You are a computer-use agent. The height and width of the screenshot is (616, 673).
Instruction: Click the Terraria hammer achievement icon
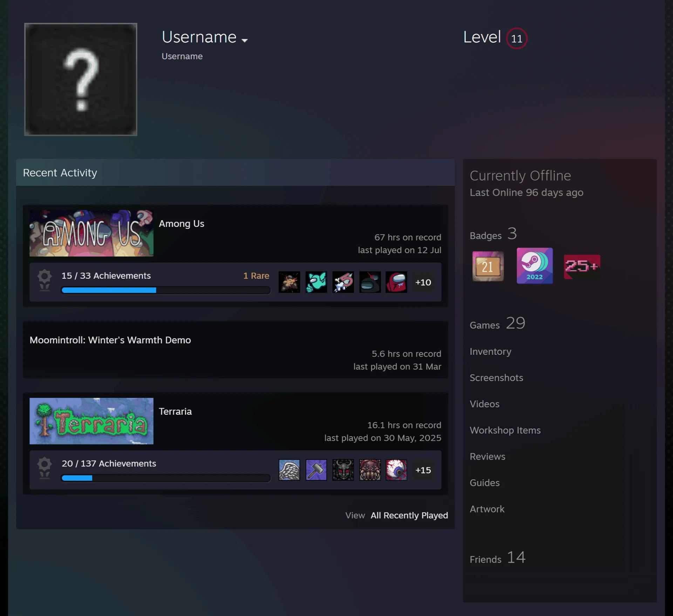[316, 470]
